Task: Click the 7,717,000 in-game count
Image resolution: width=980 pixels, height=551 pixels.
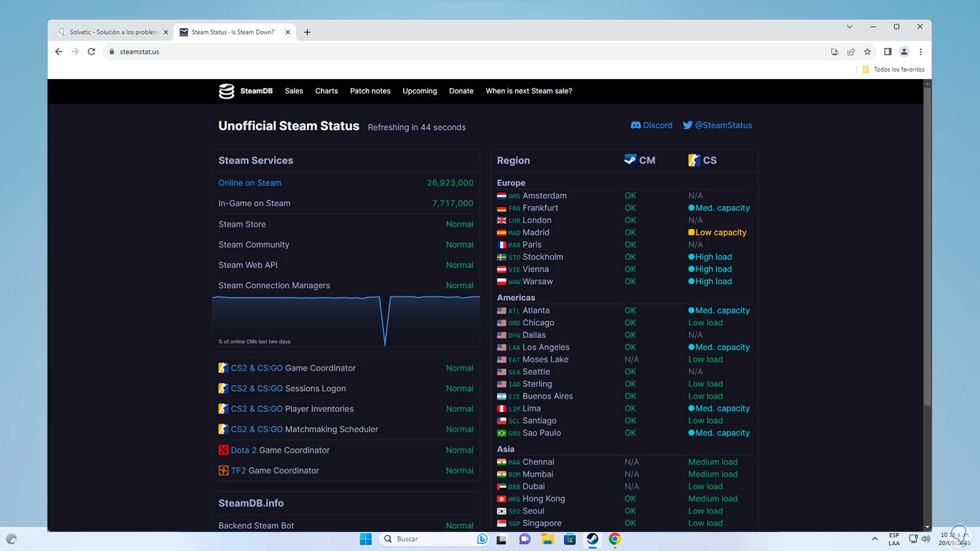Action: (x=453, y=204)
